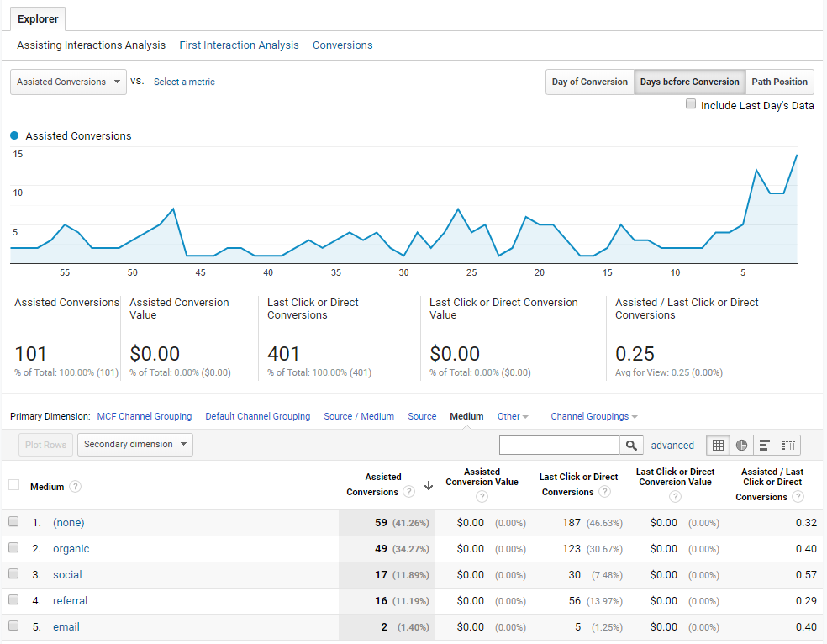
Task: Open the advanced filter link
Action: (672, 445)
